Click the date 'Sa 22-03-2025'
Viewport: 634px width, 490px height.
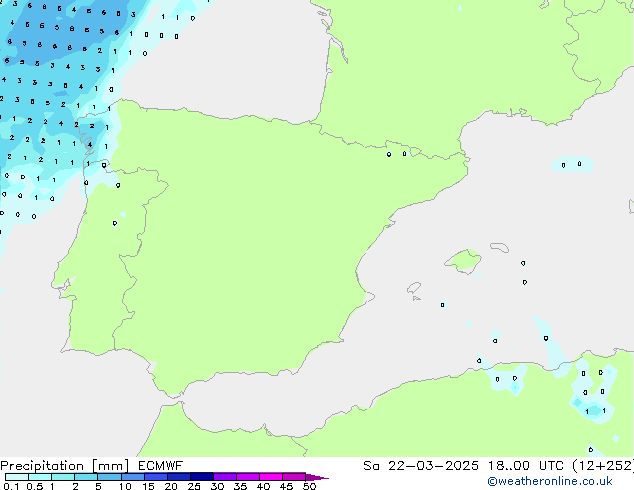pos(421,466)
